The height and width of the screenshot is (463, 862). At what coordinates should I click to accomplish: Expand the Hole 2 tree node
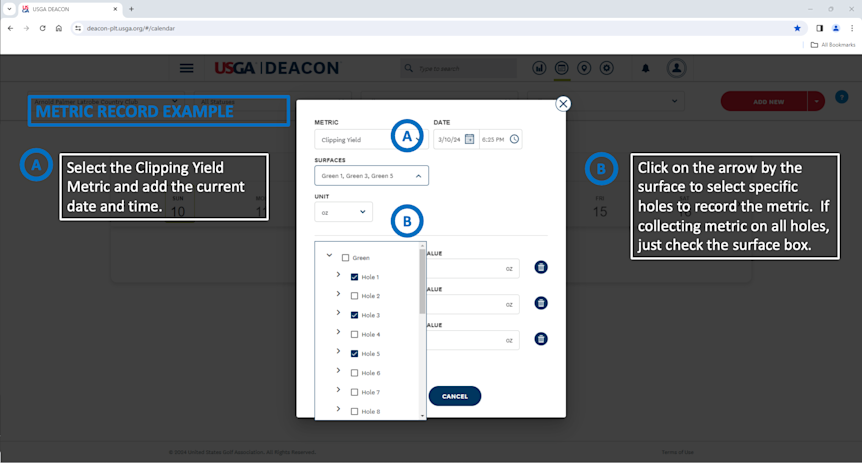(x=338, y=294)
